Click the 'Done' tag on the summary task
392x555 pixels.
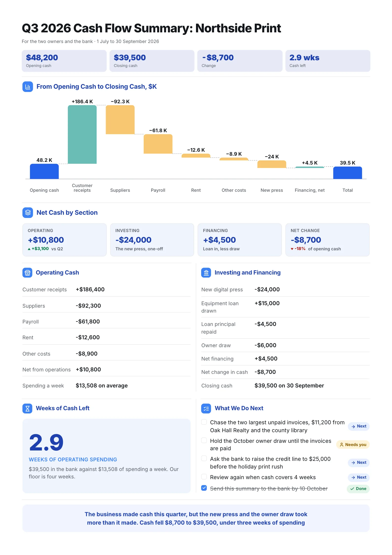click(358, 489)
